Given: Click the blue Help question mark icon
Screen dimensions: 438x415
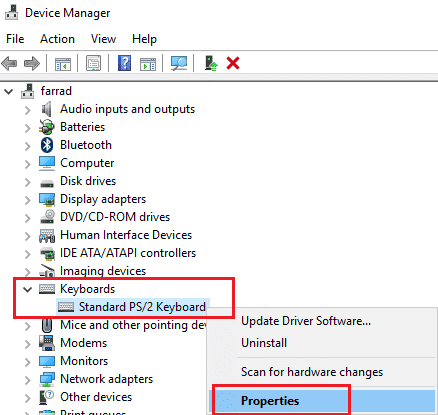Looking at the screenshot, I should [124, 63].
